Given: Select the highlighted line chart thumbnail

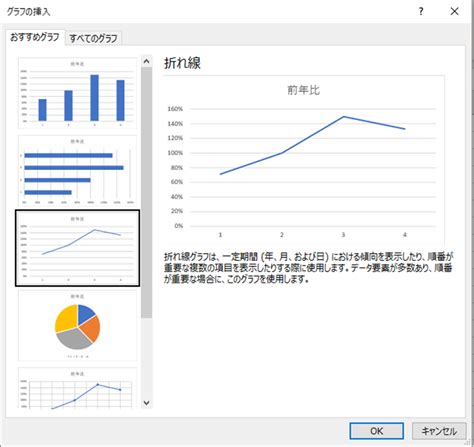Looking at the screenshot, I should click(77, 248).
